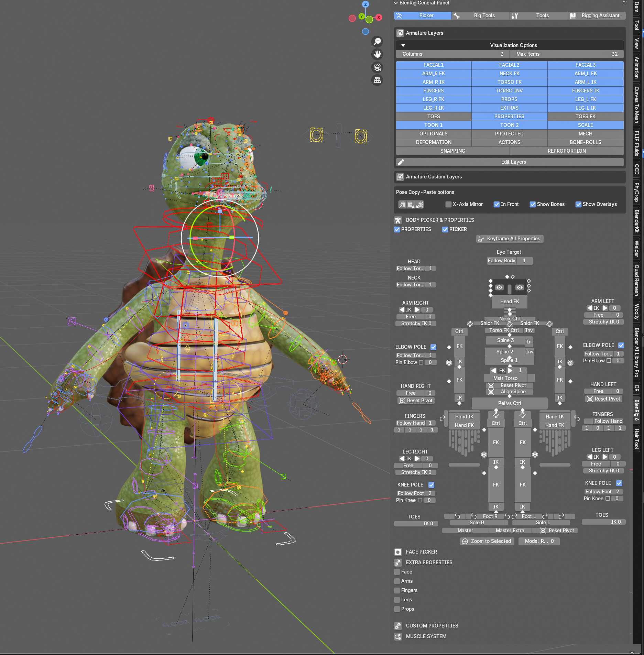
Task: Click the Keyframe All Properties icon
Action: tap(481, 239)
